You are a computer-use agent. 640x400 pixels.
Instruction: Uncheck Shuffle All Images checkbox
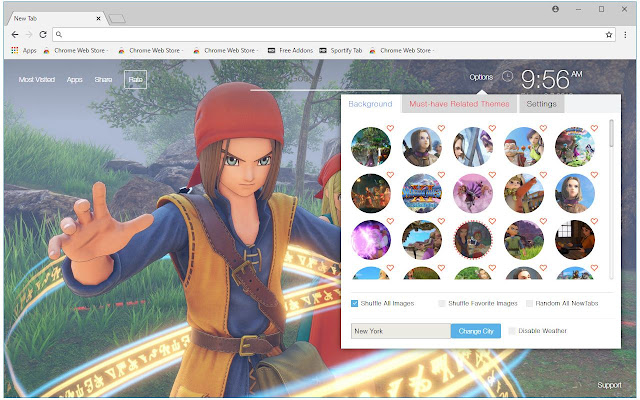coord(354,303)
